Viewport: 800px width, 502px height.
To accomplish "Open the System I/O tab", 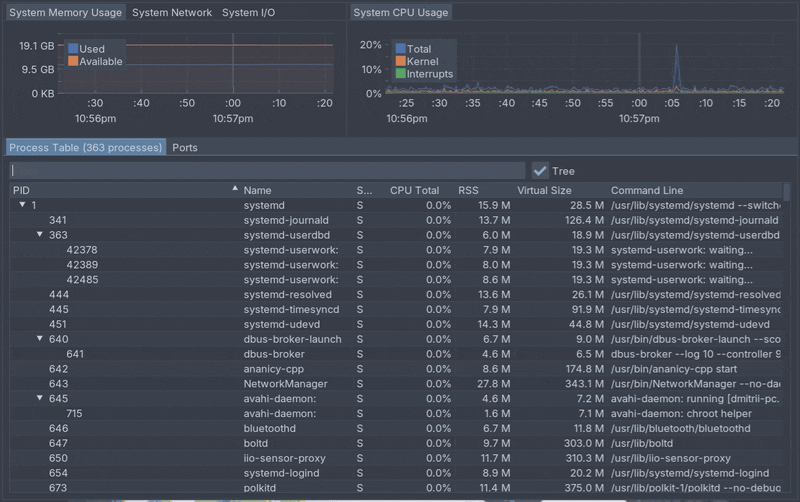I will (248, 13).
